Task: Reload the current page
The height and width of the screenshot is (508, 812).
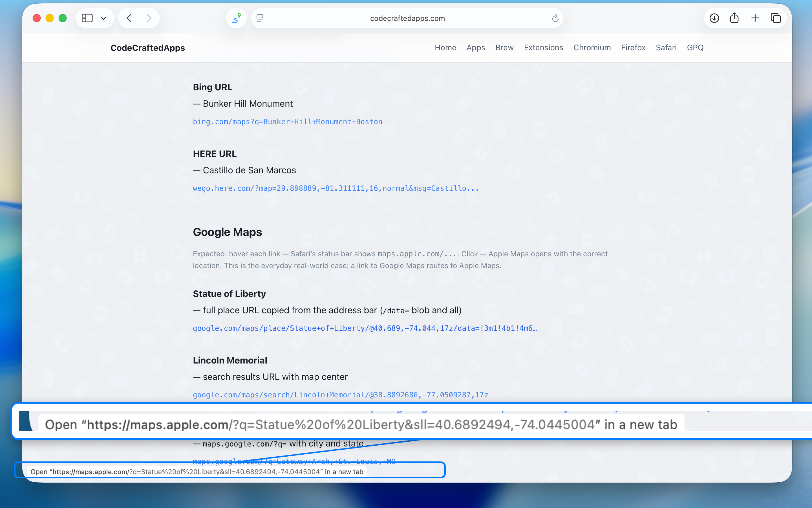Action: [555, 18]
